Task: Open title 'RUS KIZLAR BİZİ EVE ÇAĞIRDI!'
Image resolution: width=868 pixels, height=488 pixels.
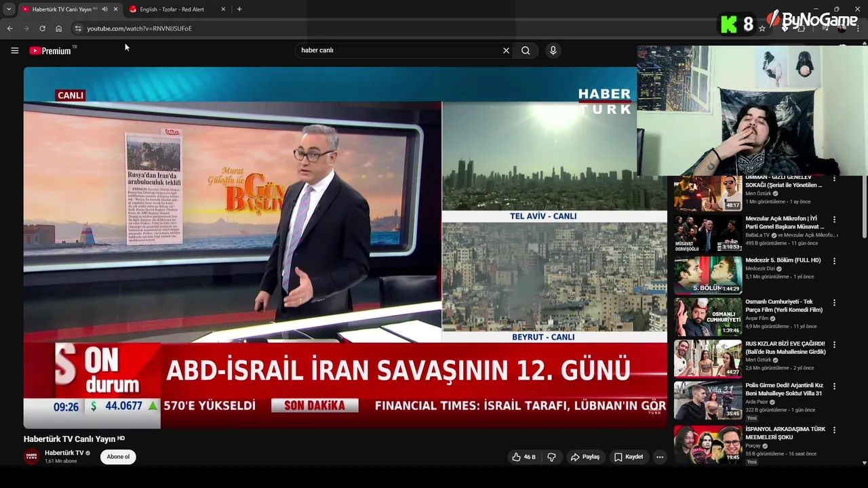Action: tap(785, 348)
